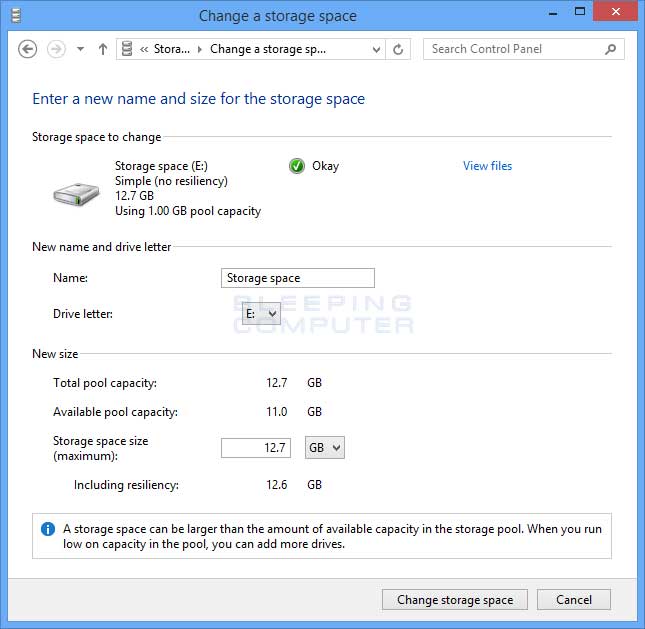
Task: Click 'Simple (no resiliency)' text
Action: pos(171,181)
